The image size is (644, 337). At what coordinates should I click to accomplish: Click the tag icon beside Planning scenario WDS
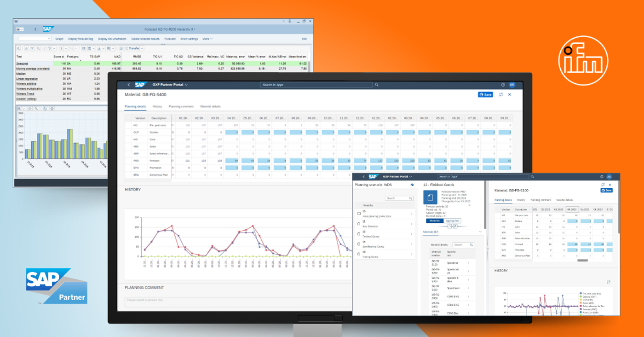(412, 185)
